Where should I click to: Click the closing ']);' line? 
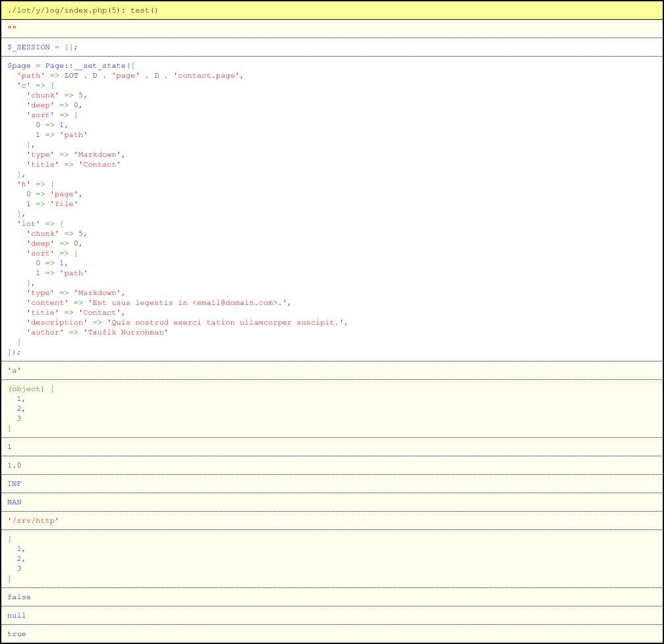tap(14, 352)
